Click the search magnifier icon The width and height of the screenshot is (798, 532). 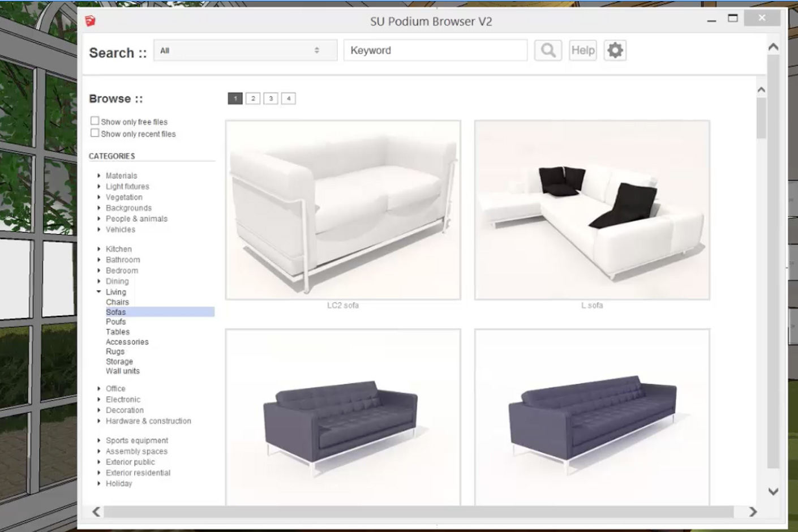pyautogui.click(x=547, y=50)
